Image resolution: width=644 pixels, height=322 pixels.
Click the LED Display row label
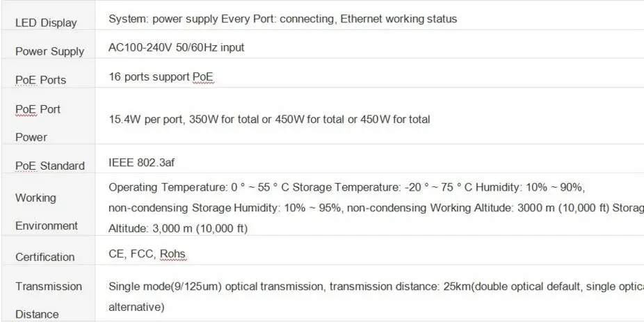(x=46, y=23)
